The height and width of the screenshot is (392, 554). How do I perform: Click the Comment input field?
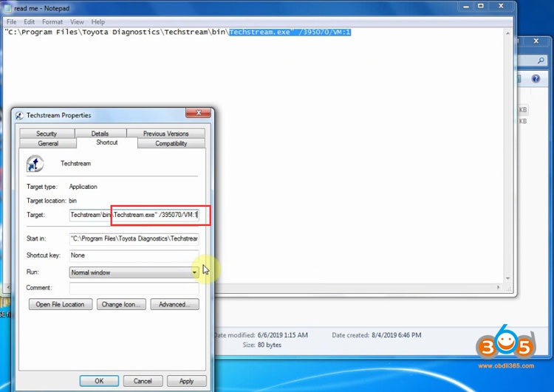pos(134,288)
